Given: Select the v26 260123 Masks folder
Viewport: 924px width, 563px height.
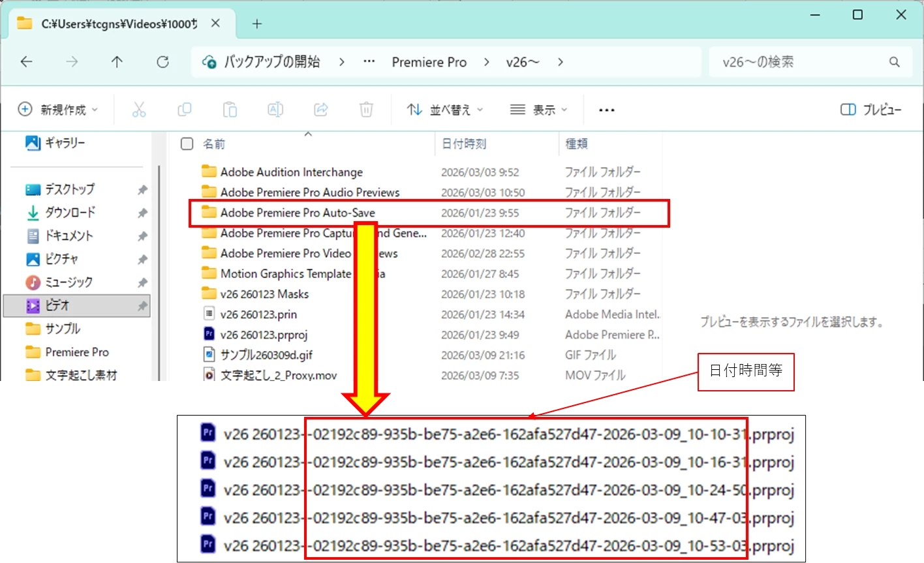Looking at the screenshot, I should [264, 294].
